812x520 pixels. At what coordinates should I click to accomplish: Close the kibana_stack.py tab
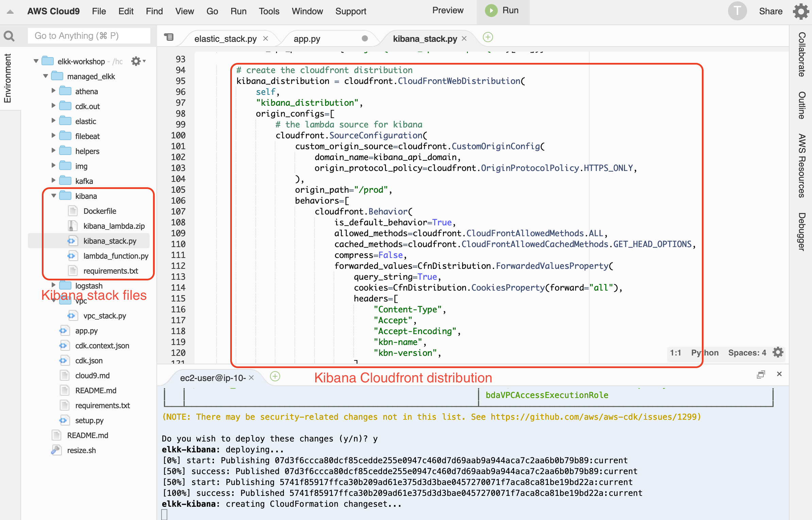tap(464, 39)
